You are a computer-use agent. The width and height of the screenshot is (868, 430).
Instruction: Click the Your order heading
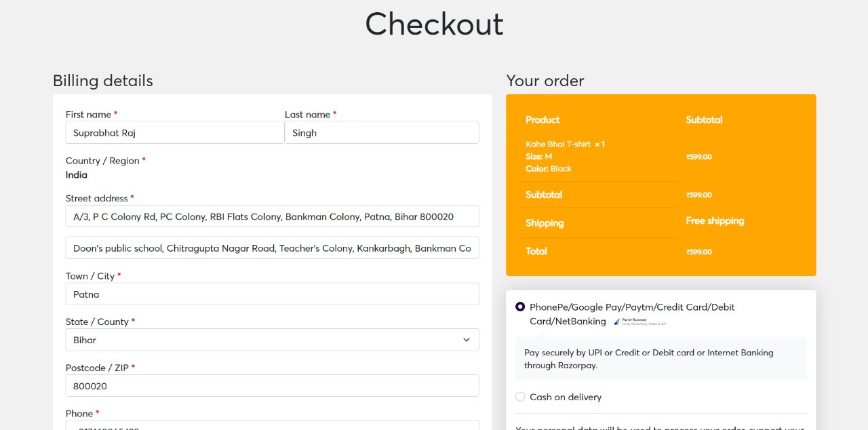click(x=545, y=81)
